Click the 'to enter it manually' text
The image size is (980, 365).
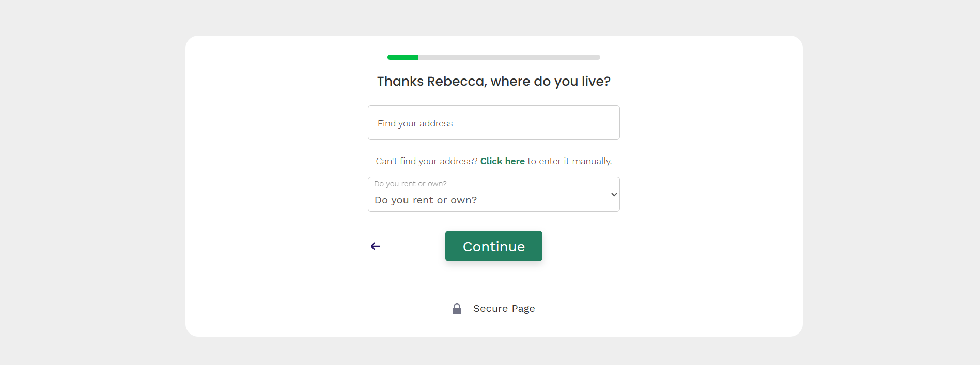pyautogui.click(x=569, y=161)
